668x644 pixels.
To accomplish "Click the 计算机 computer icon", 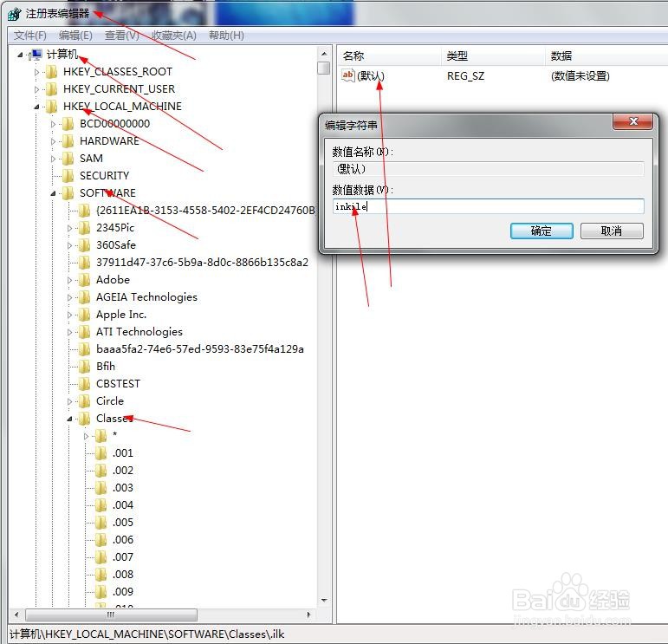I will pos(36,55).
